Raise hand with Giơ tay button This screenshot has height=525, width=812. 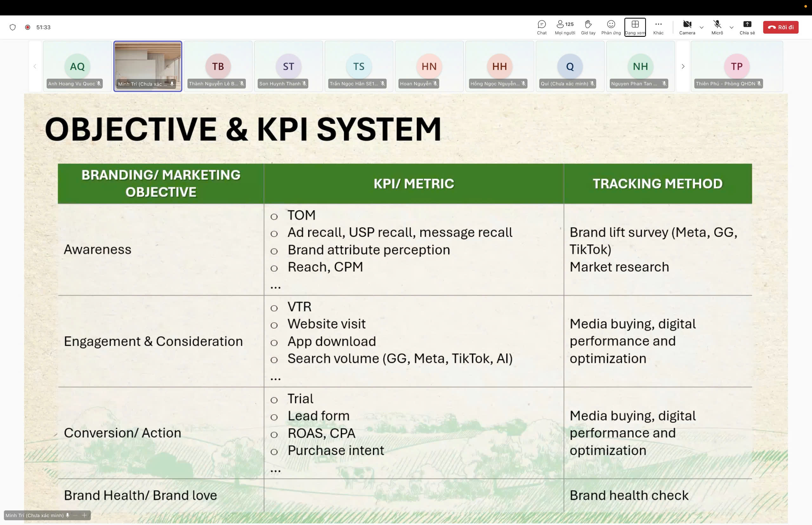point(588,27)
